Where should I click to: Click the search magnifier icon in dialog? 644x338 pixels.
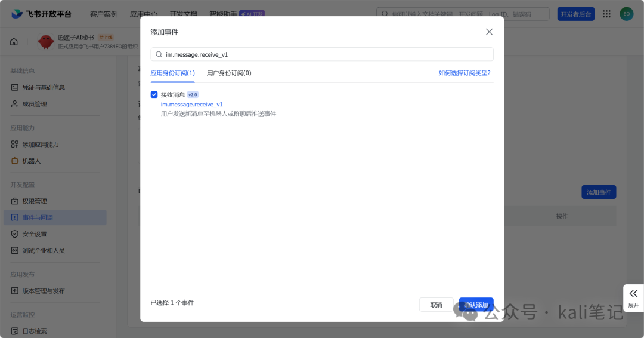159,54
